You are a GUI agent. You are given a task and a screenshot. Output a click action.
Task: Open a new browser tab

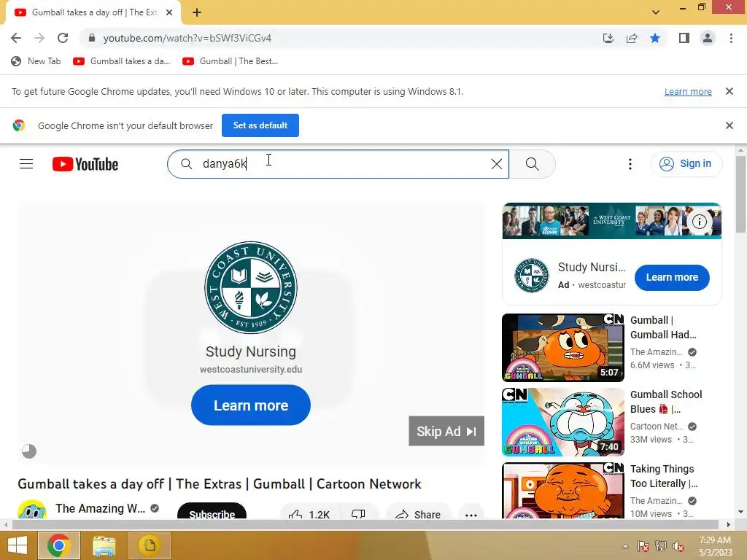click(x=197, y=12)
